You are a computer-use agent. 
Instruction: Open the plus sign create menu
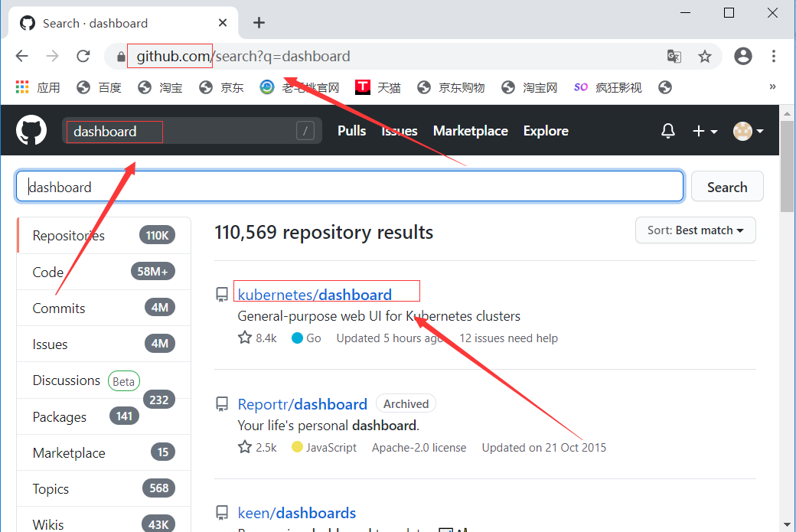coord(700,131)
